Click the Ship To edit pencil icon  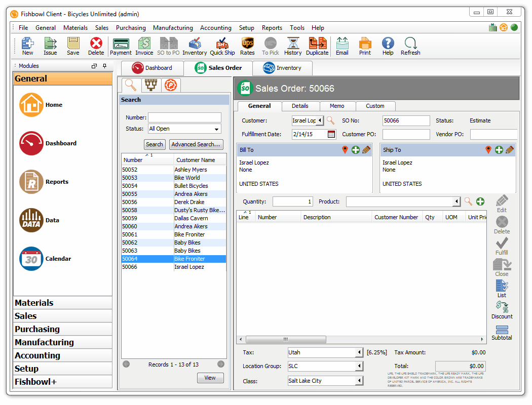(x=510, y=150)
